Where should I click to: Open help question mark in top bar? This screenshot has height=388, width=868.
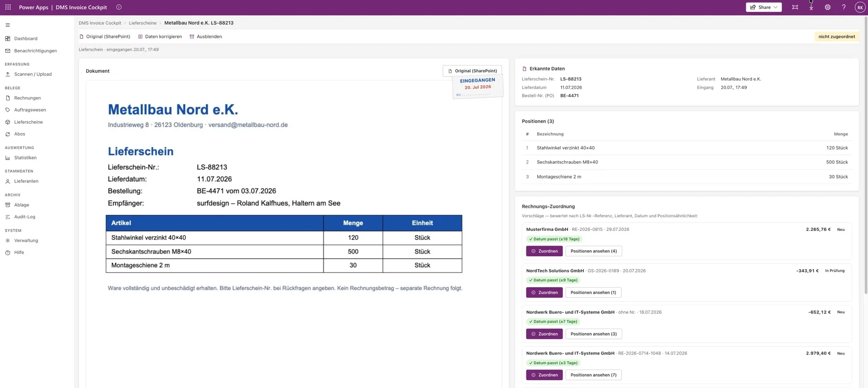[843, 7]
